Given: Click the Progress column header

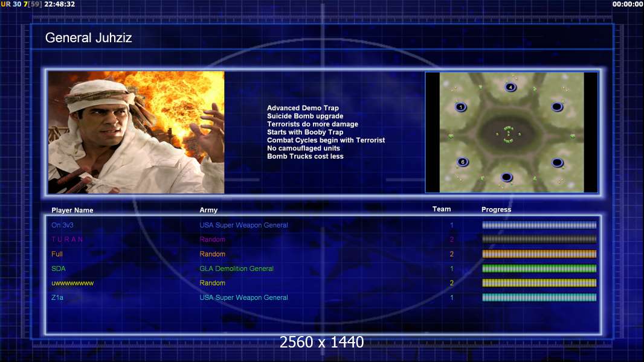Looking at the screenshot, I should 496,209.
